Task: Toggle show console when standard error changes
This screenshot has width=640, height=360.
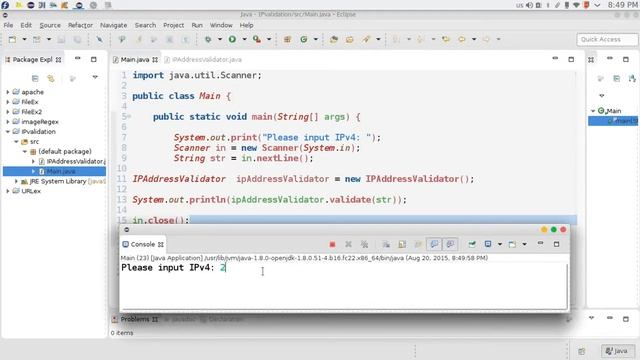Action: (450, 244)
